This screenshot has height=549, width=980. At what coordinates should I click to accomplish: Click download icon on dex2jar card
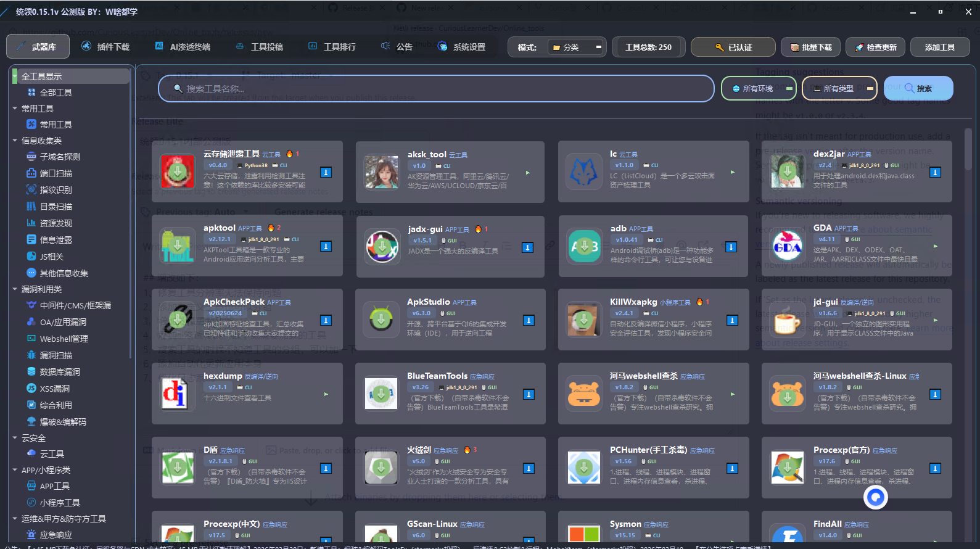[935, 172]
